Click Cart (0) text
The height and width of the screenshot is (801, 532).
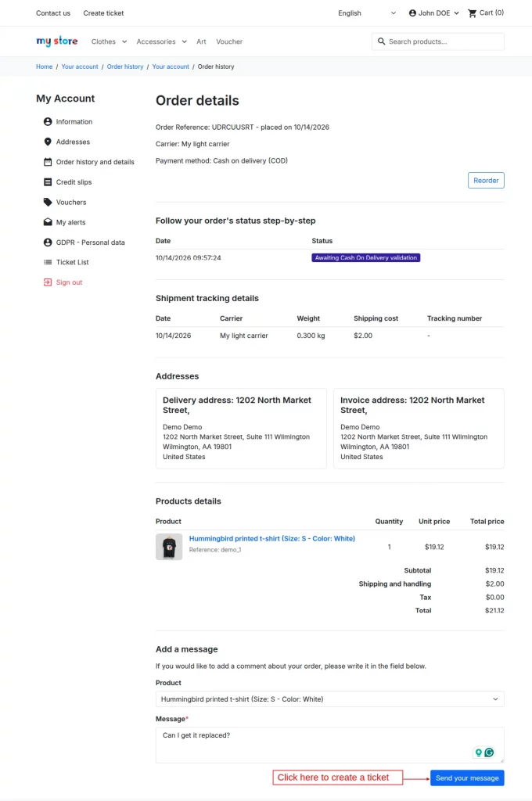(x=491, y=13)
